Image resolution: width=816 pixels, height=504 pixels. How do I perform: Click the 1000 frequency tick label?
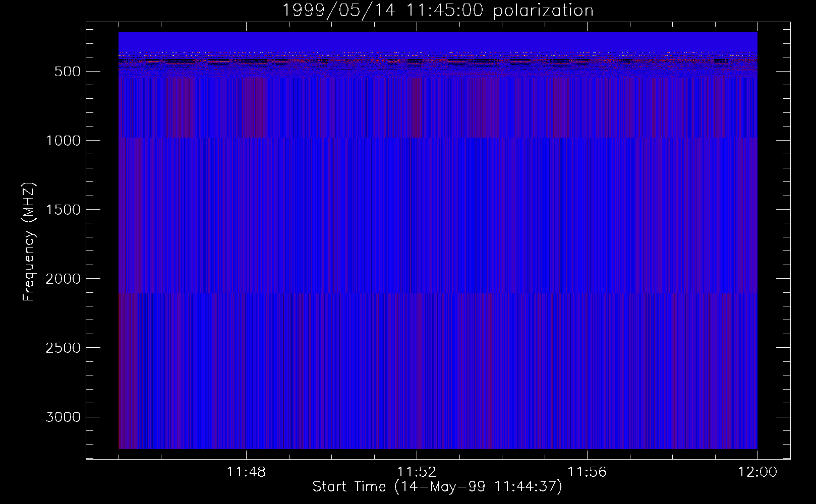[63, 141]
